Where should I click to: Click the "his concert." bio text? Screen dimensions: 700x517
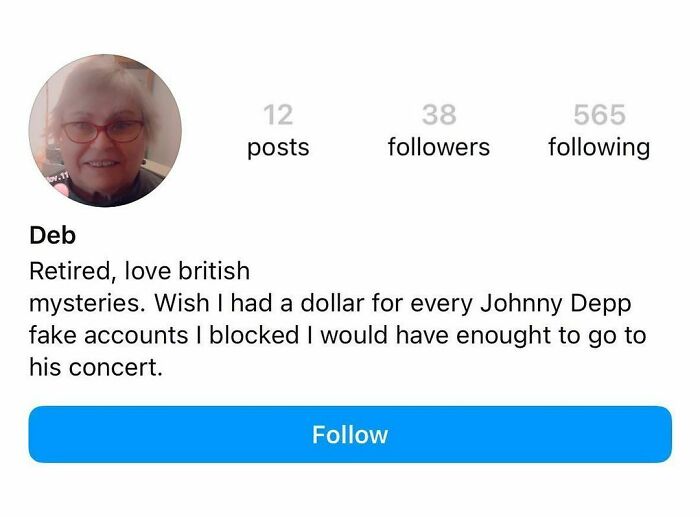(95, 367)
